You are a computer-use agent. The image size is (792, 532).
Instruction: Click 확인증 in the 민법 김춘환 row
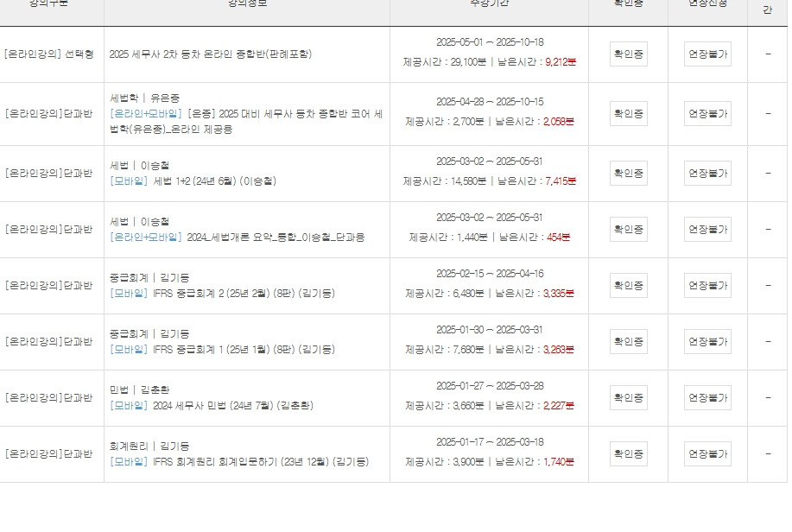(628, 397)
